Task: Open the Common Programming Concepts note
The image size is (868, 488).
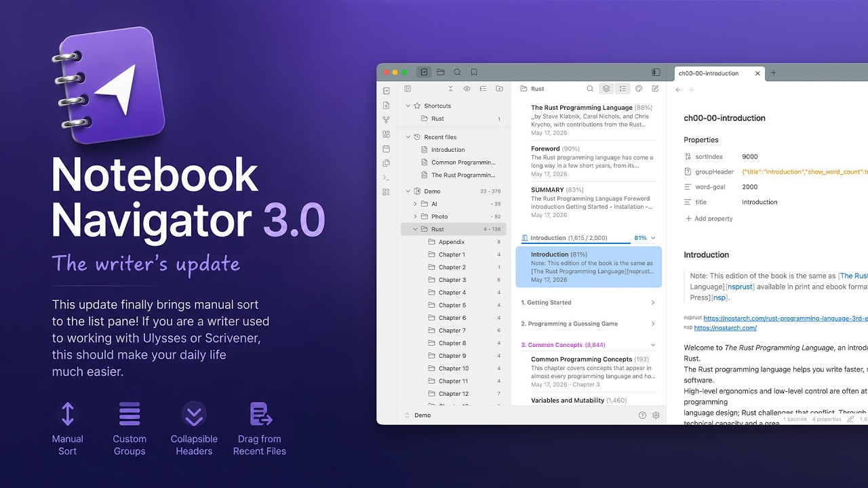Action: tap(589, 371)
